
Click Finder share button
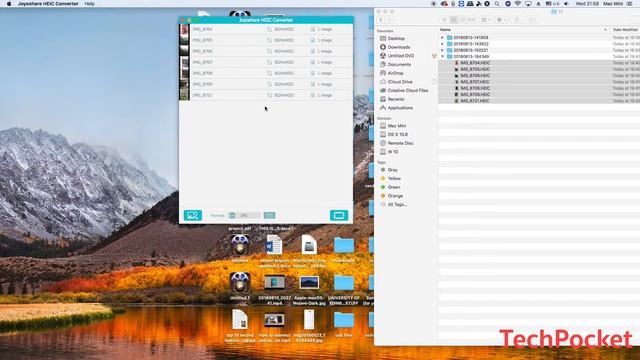[517, 20]
